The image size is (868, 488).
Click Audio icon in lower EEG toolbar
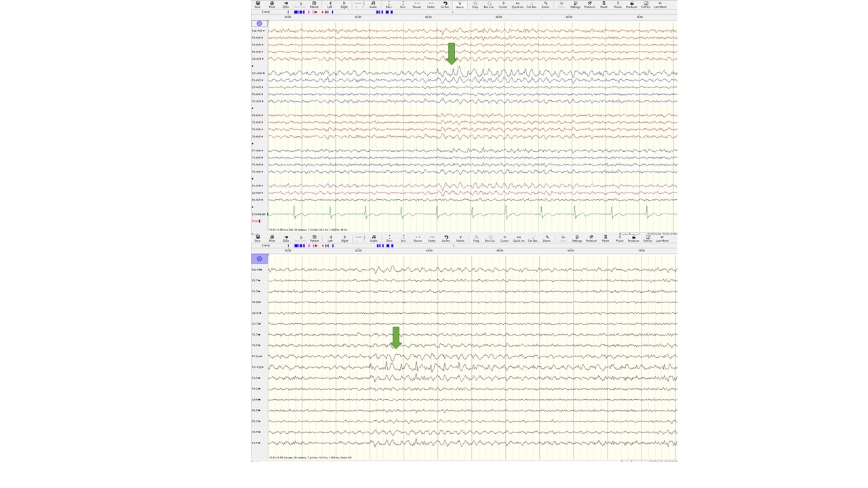pyautogui.click(x=374, y=239)
